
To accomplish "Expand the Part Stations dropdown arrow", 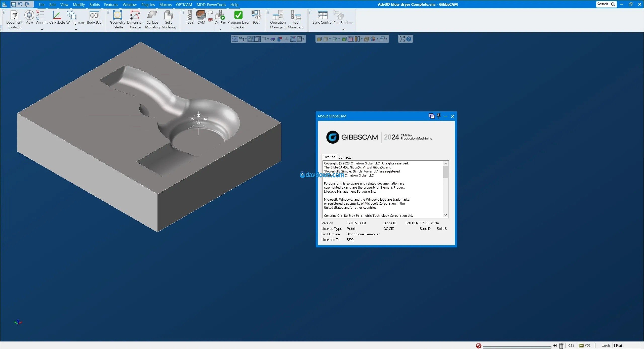I will [343, 30].
